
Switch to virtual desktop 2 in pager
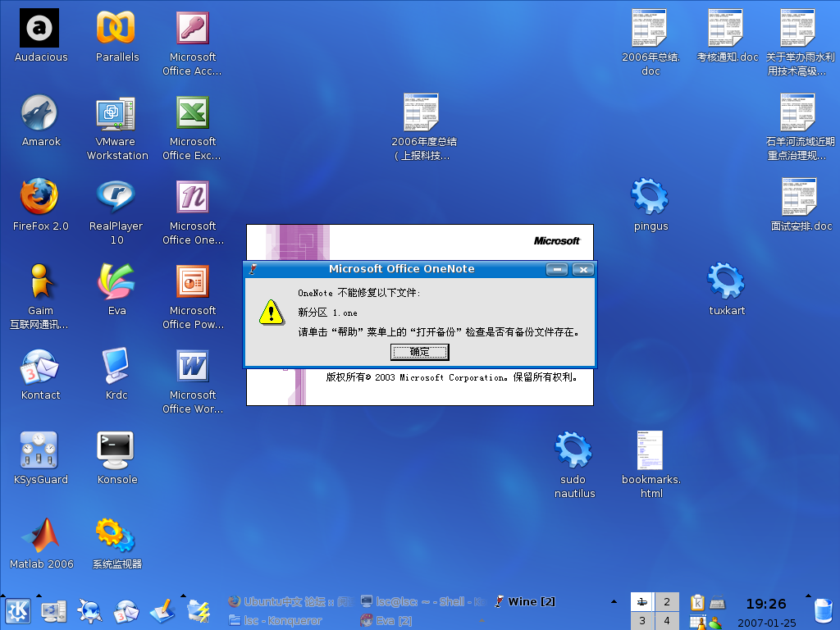pyautogui.click(x=667, y=601)
